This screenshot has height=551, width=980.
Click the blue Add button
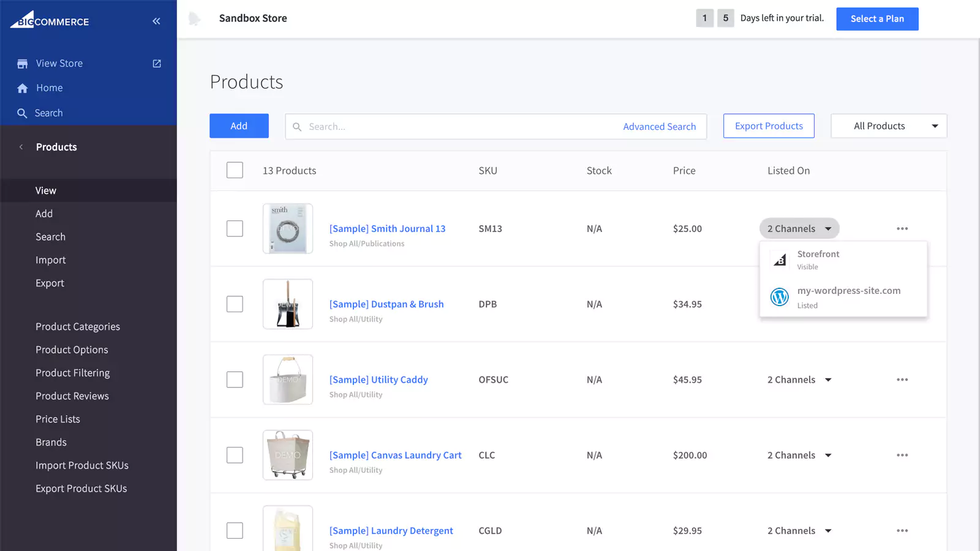tap(239, 126)
